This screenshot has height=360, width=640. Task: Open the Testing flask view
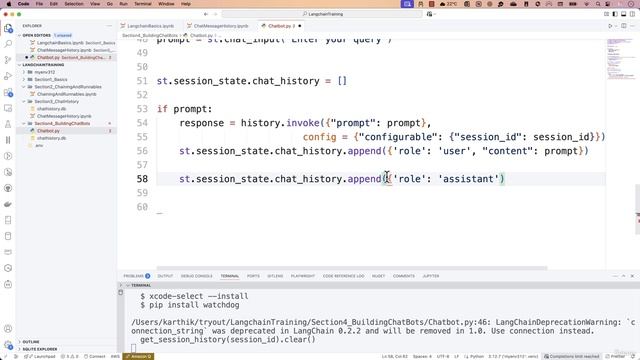(x=8, y=124)
